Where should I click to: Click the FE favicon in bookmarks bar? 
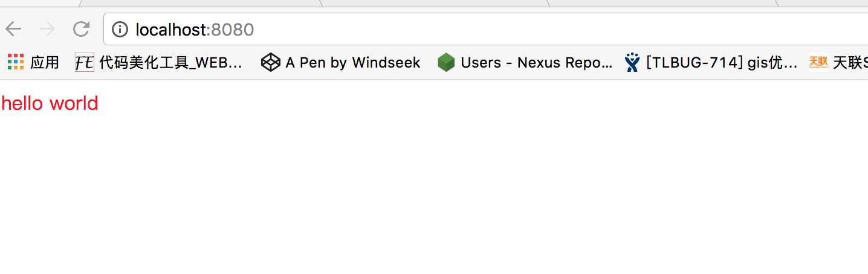tap(85, 62)
